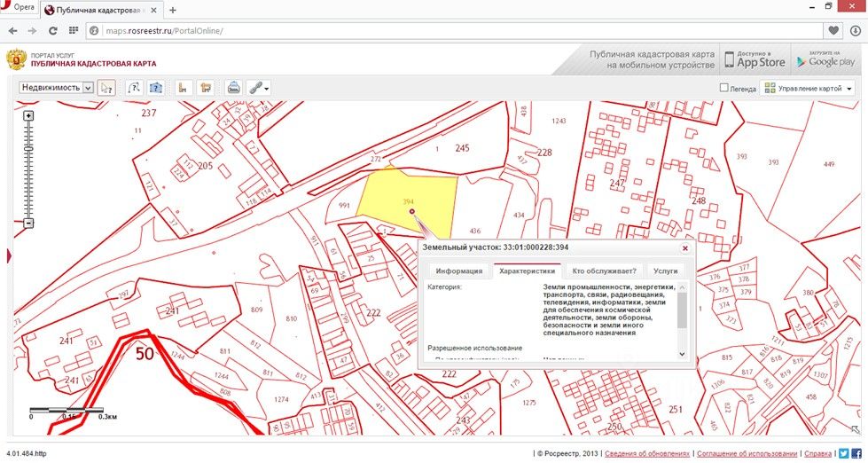Click the block 205 label

(x=206, y=166)
